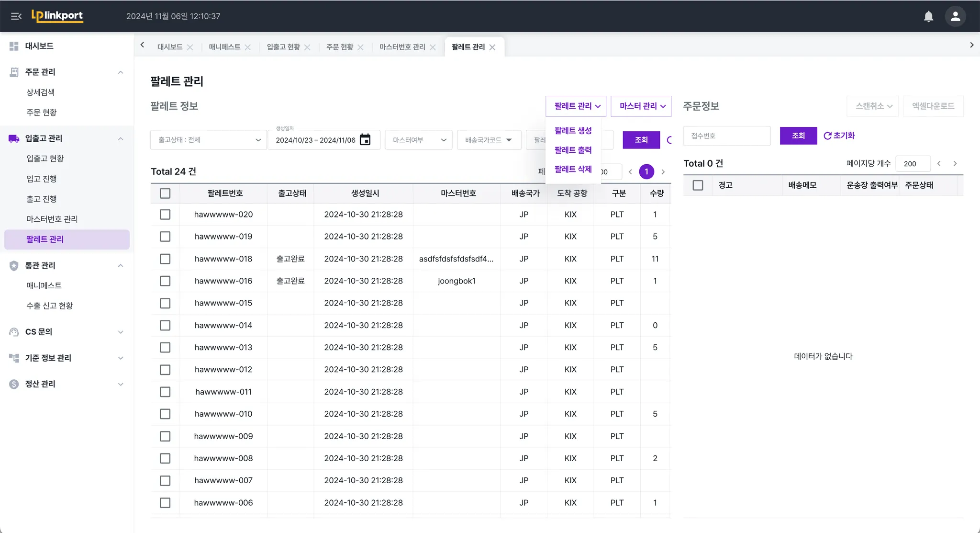This screenshot has width=980, height=533.
Task: Click the 대시보드 sidebar icon
Action: coord(14,46)
